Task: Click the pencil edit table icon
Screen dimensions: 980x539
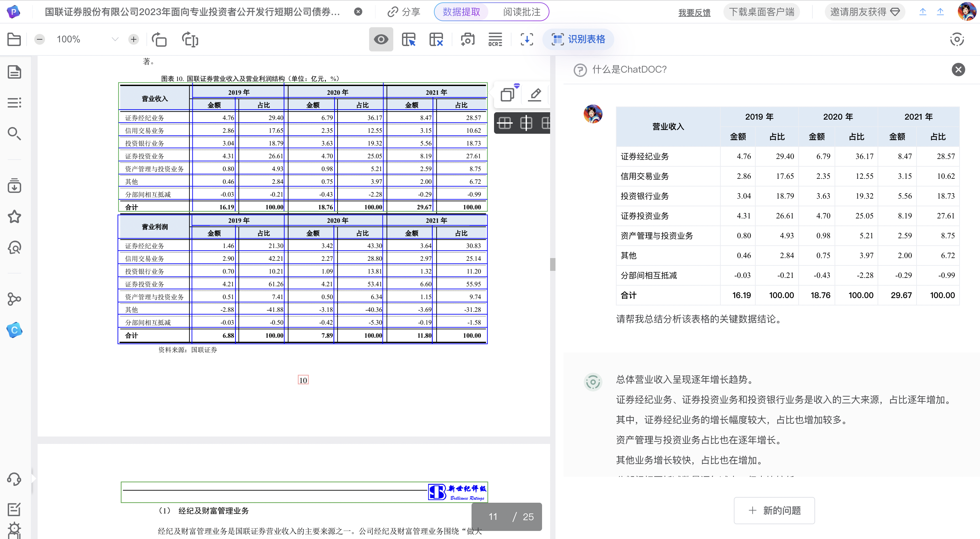Action: coord(535,94)
